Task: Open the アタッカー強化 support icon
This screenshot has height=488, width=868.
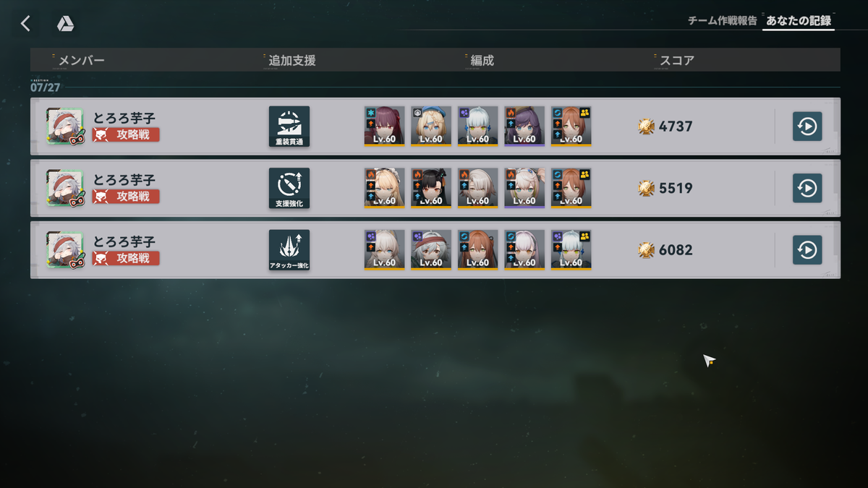Action: 289,250
